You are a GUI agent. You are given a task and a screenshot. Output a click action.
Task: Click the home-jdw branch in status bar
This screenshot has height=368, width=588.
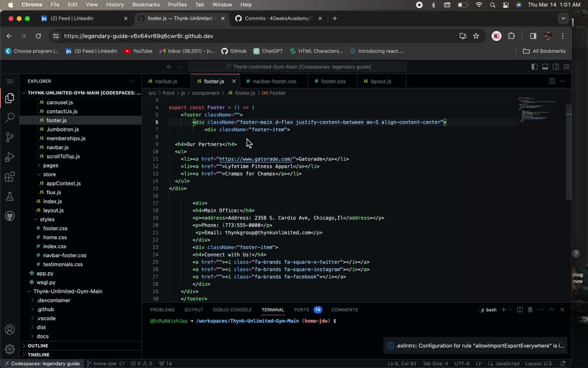pyautogui.click(x=101, y=363)
